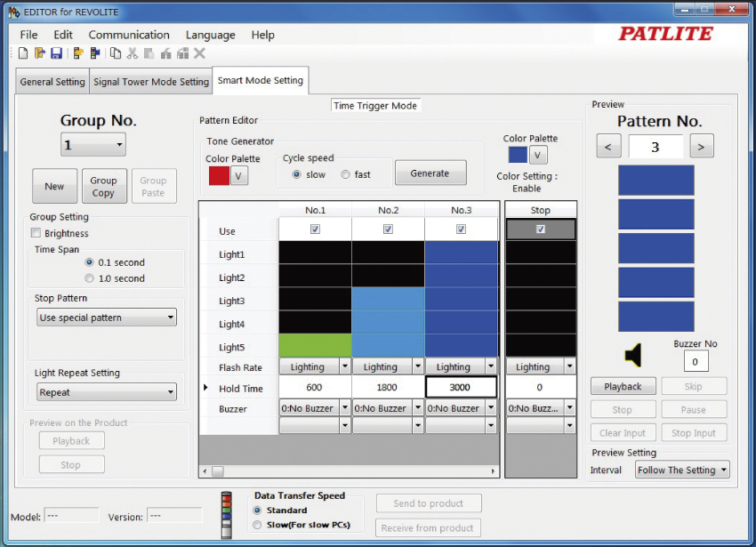
Task: Choose the fast cycle speed radio button
Action: tap(345, 174)
